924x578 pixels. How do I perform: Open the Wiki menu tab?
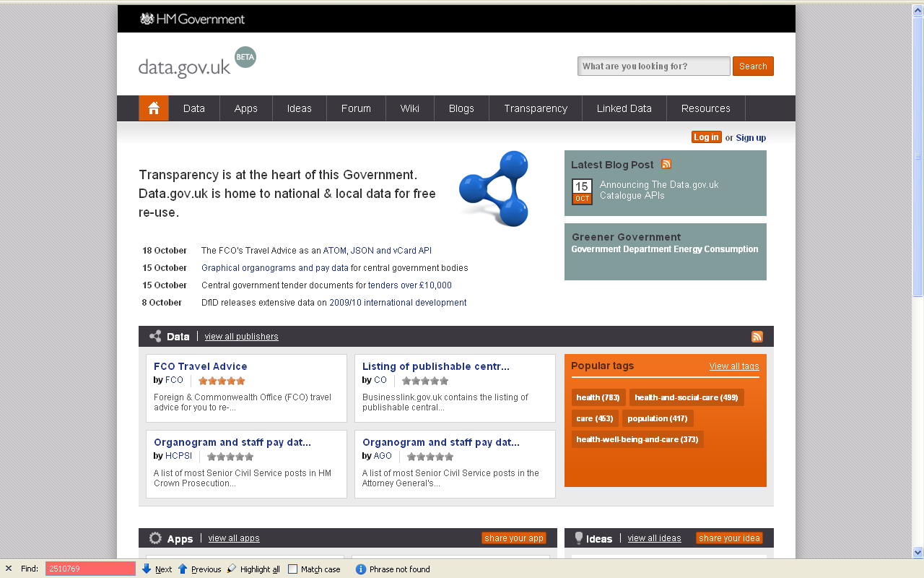[410, 108]
